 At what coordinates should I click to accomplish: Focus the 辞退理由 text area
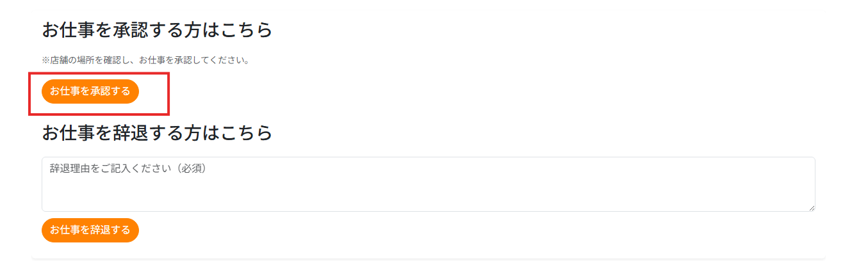coord(428,184)
